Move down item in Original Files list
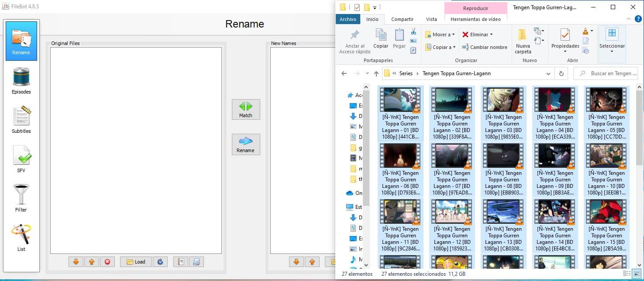Image resolution: width=644 pixels, height=281 pixels. tap(76, 262)
